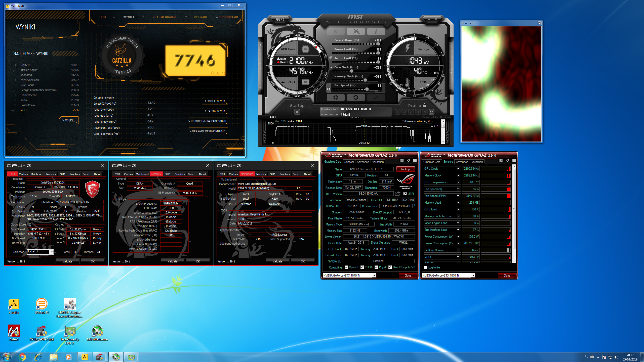
Task: Apply Afterburner settings with the checkmark button
Action: pyautogui.click(x=376, y=98)
